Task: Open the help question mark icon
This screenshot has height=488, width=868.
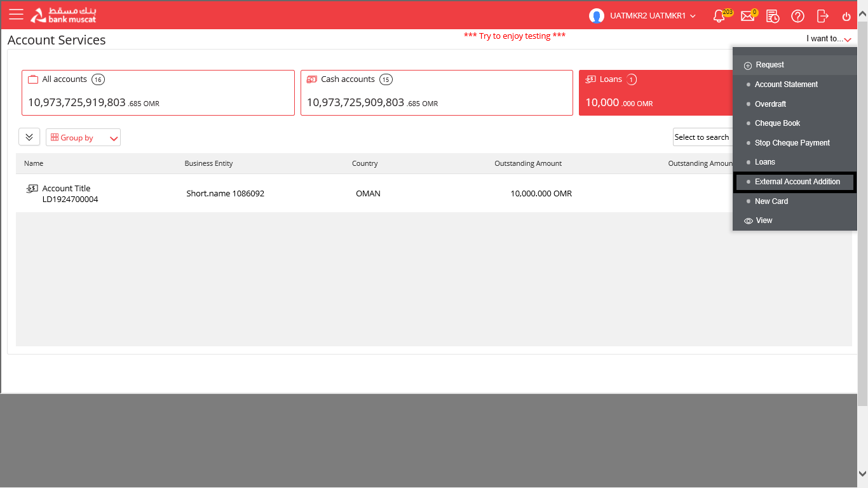Action: (x=797, y=16)
